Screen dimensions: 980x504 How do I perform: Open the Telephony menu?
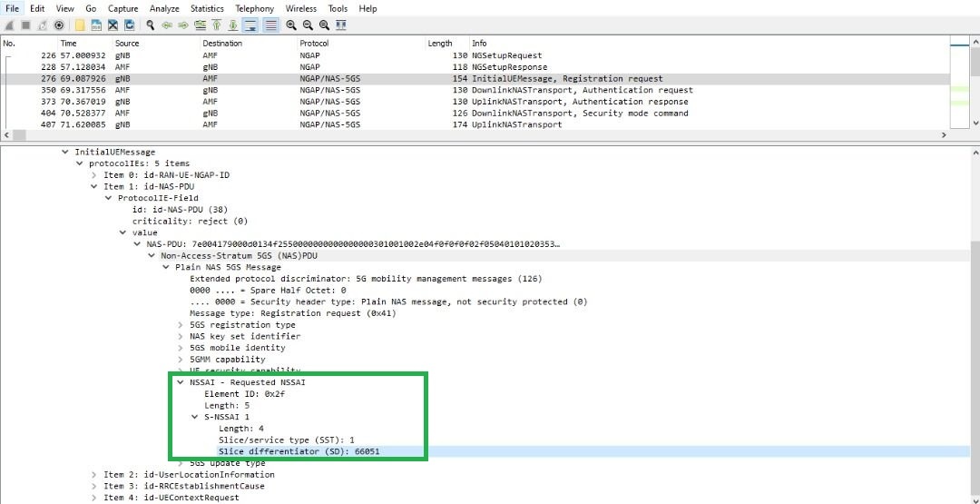click(x=254, y=8)
